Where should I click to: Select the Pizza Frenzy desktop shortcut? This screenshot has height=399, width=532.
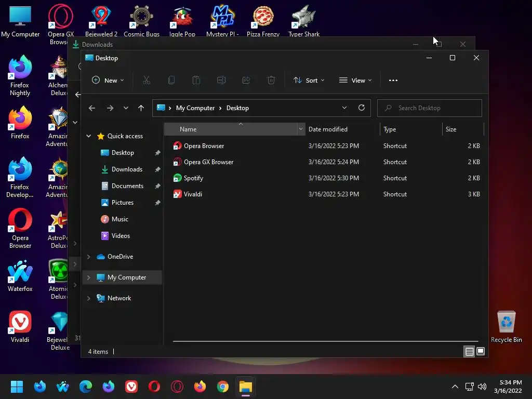click(x=263, y=21)
